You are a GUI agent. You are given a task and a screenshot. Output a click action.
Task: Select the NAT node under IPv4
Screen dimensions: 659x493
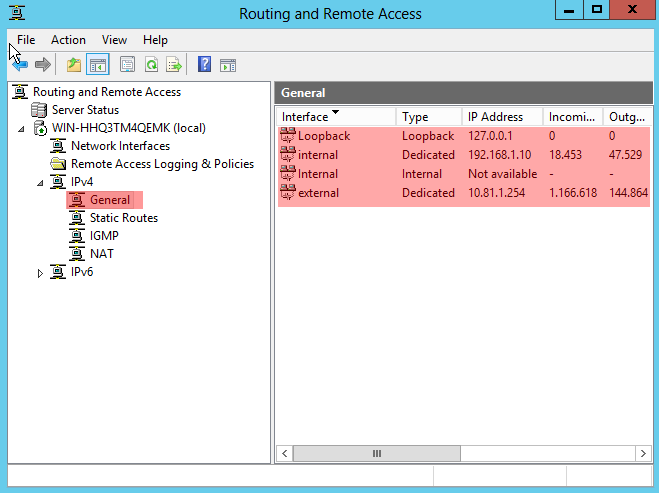click(101, 254)
